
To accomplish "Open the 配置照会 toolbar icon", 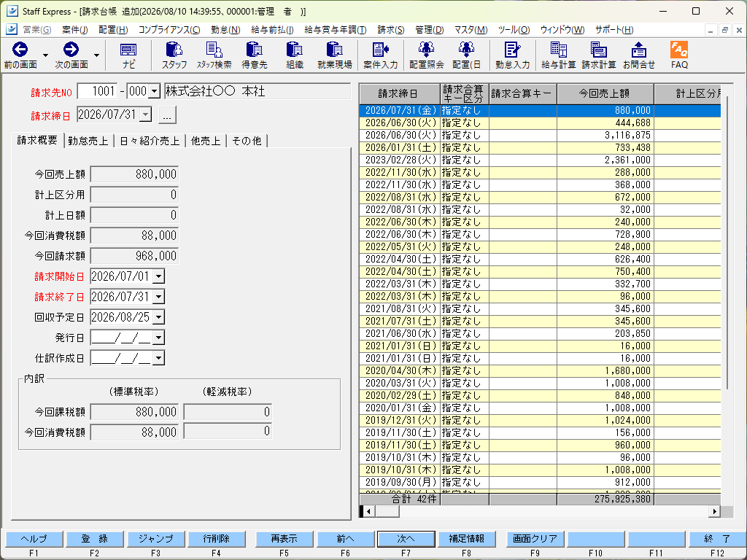I will 426,55.
